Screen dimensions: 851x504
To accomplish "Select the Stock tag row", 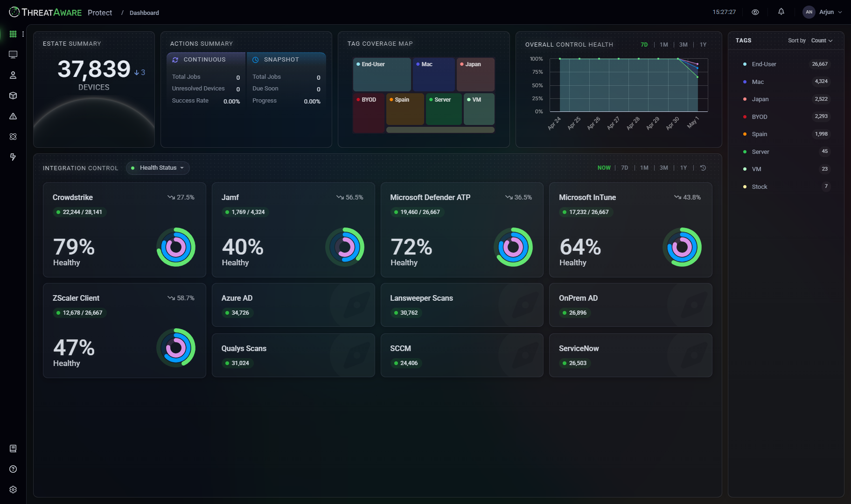I will 786,186.
